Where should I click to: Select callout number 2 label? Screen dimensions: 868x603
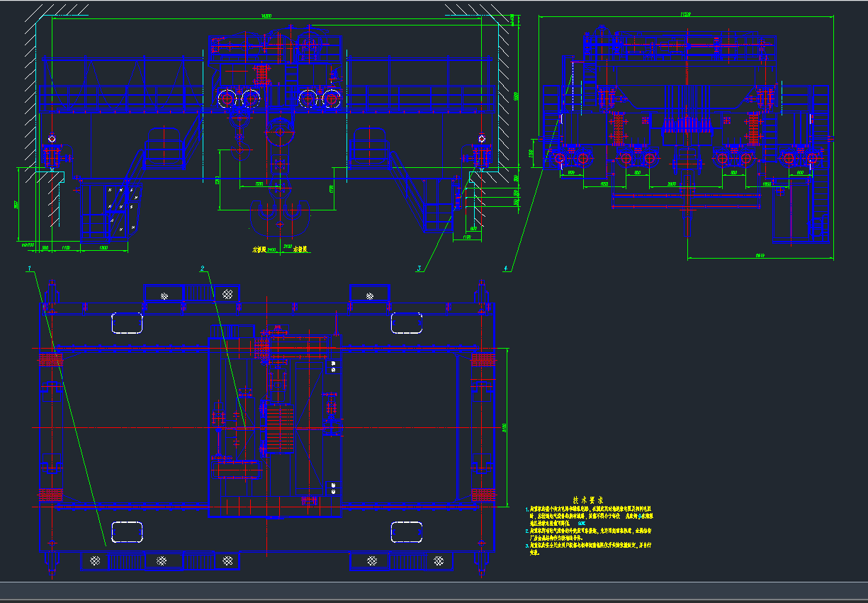(202, 269)
